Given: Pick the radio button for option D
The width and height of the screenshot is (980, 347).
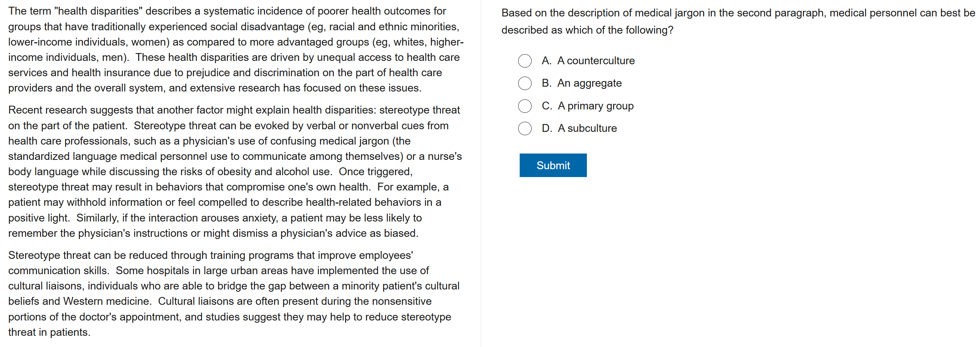Looking at the screenshot, I should point(525,128).
